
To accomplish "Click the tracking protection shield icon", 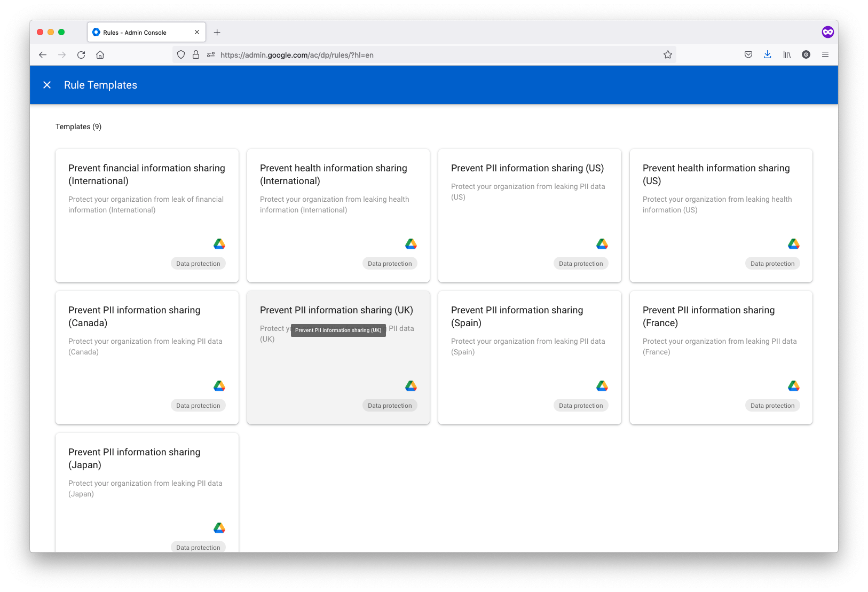I will click(x=181, y=54).
